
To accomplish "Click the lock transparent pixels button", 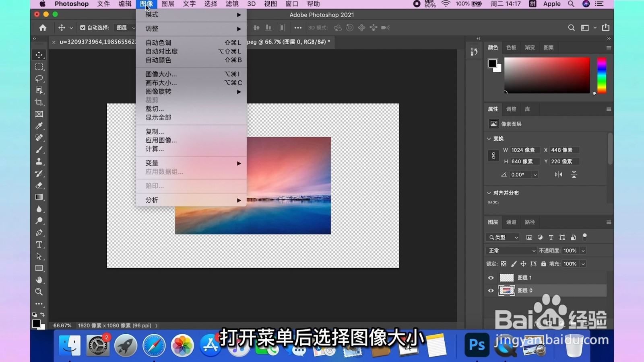I will [x=504, y=263].
